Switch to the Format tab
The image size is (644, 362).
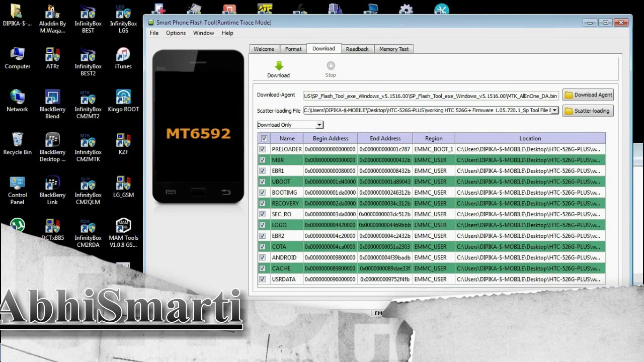click(293, 49)
